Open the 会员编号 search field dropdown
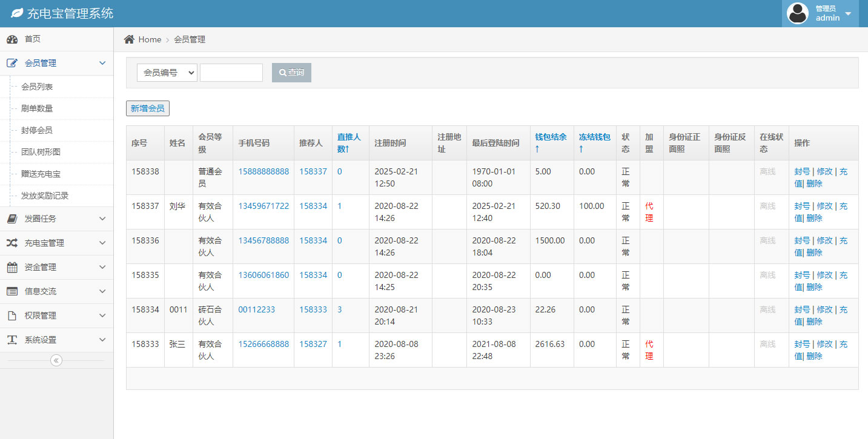The width and height of the screenshot is (868, 439). point(167,73)
